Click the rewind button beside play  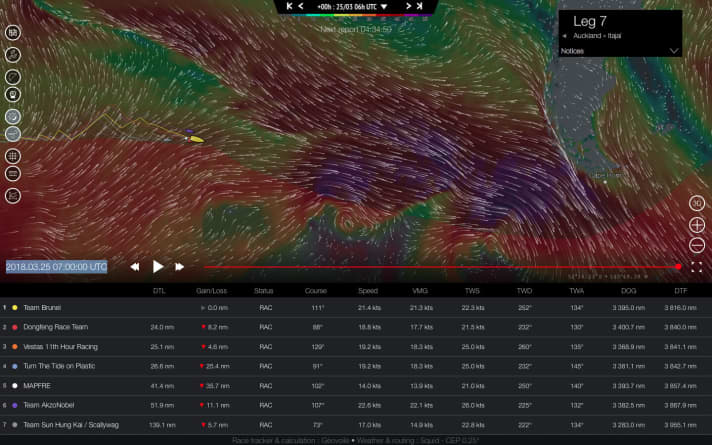pos(135,267)
